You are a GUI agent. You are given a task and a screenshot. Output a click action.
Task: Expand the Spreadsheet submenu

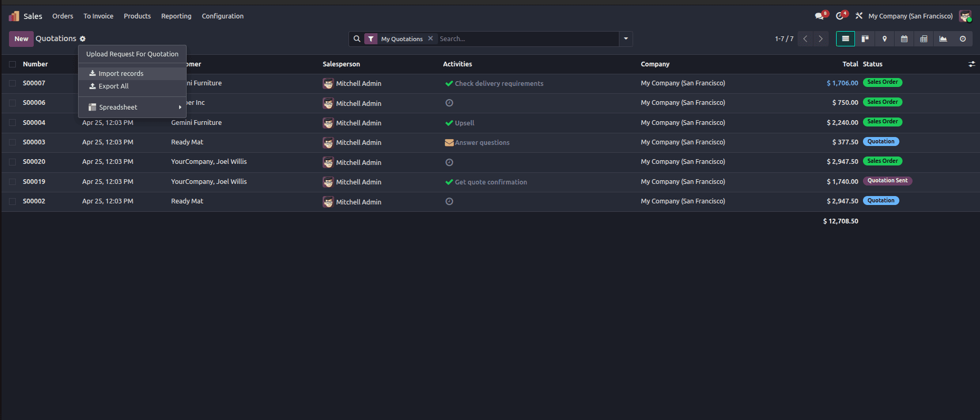tap(132, 108)
